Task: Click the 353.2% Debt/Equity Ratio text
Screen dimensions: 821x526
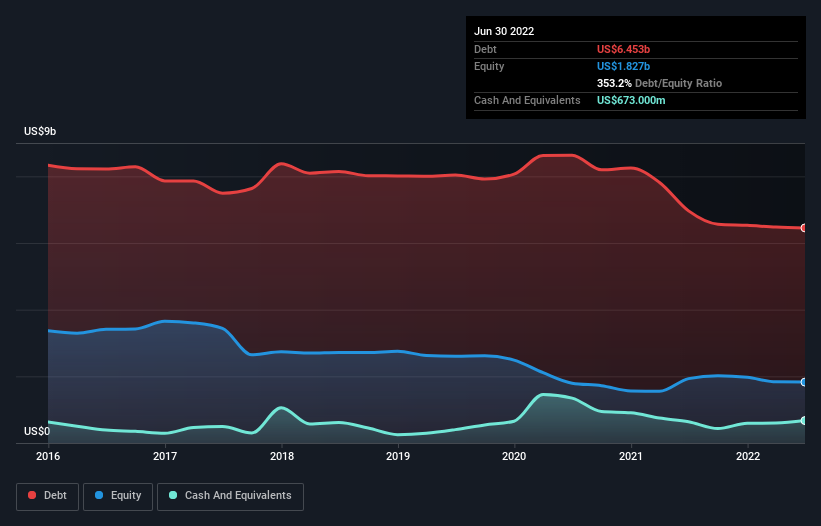Action: click(659, 83)
